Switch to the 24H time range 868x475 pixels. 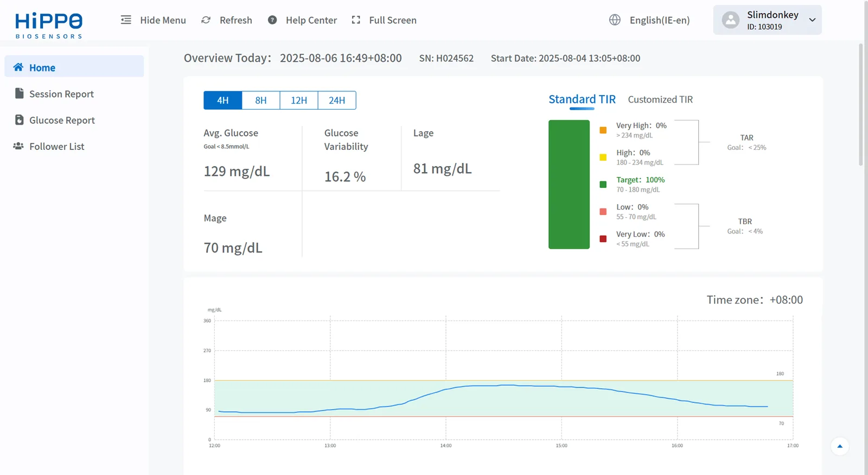[x=337, y=100]
